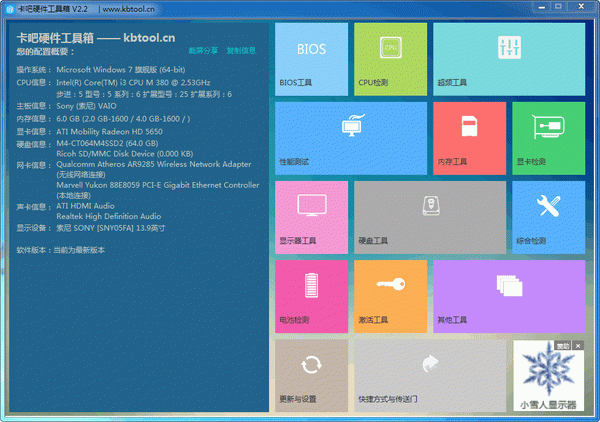This screenshot has height=422, width=600.
Task: Click the Ricoh SD/MMC Disk Device entry
Action: click(x=125, y=154)
